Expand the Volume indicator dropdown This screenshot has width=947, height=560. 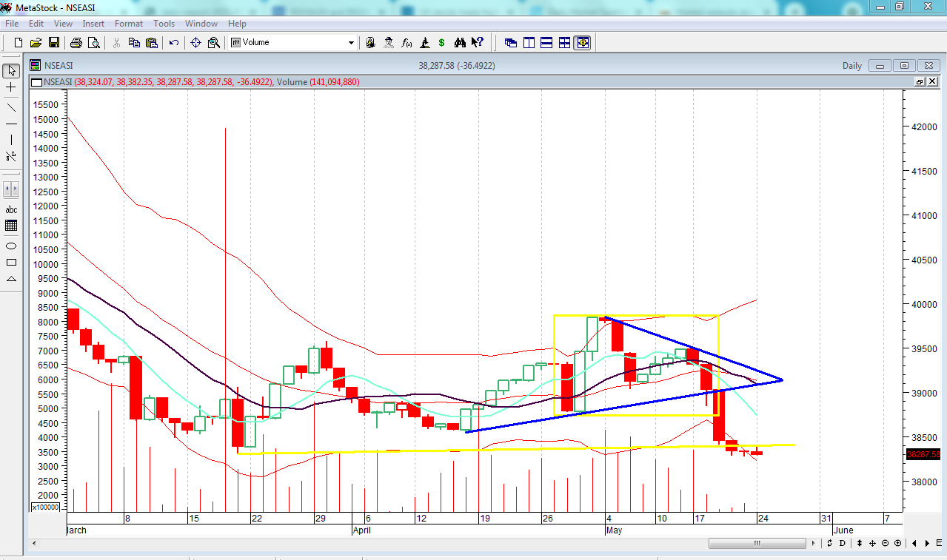(352, 43)
